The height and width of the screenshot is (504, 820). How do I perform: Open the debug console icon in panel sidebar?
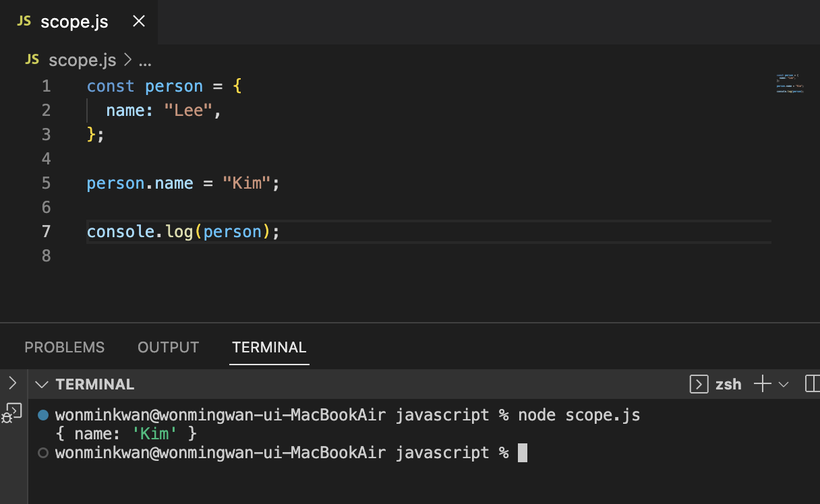point(12,412)
